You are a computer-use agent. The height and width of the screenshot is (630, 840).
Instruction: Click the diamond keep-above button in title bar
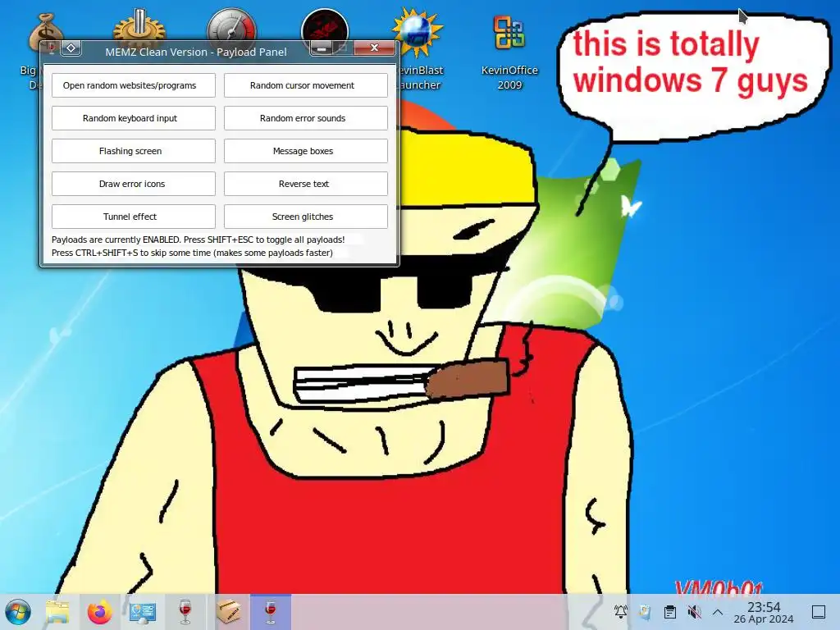coord(71,48)
